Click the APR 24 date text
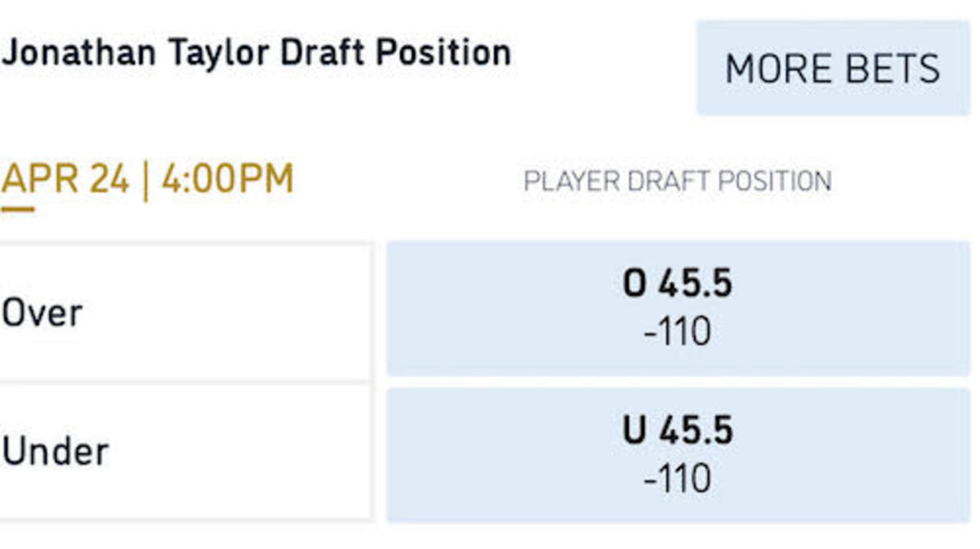Image resolution: width=980 pixels, height=549 pixels. [x=65, y=180]
